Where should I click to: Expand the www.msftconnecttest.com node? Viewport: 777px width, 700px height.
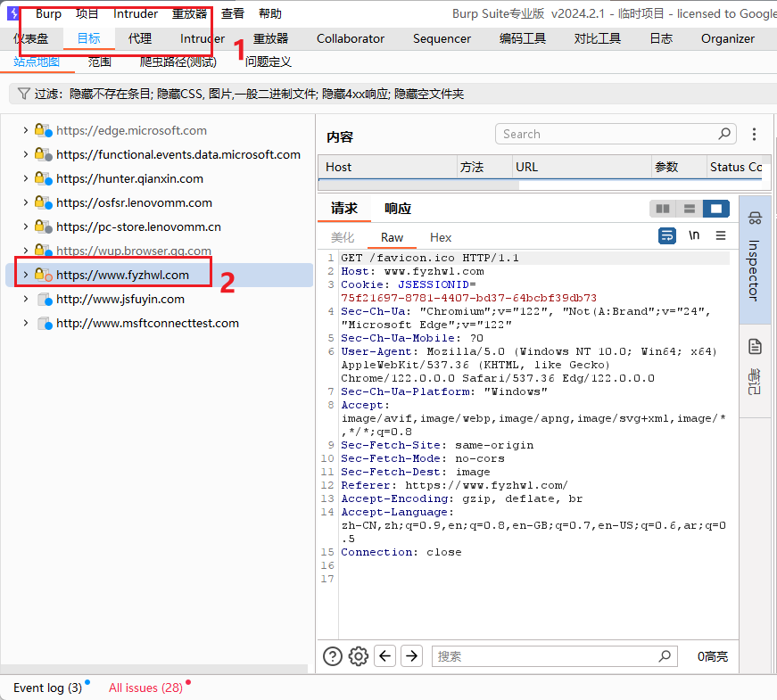[x=25, y=323]
